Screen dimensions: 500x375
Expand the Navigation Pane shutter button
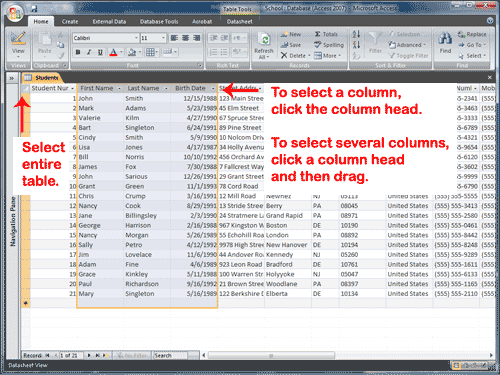[x=12, y=78]
